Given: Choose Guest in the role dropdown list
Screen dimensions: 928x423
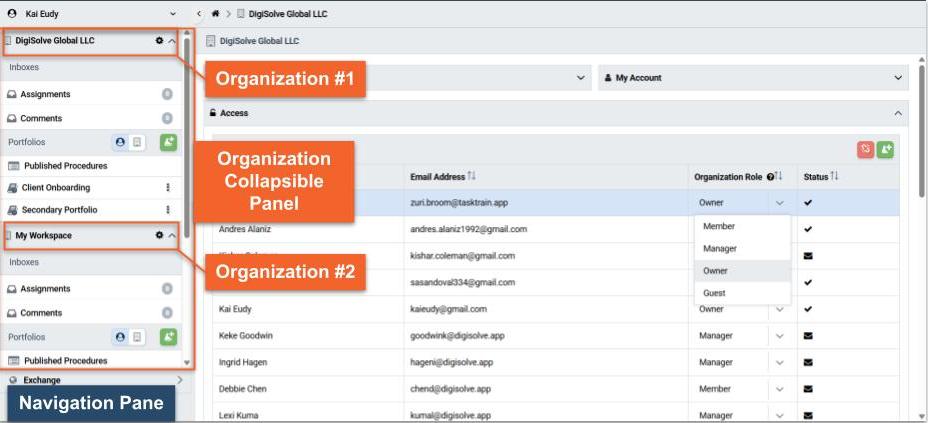Looking at the screenshot, I should [x=714, y=293].
